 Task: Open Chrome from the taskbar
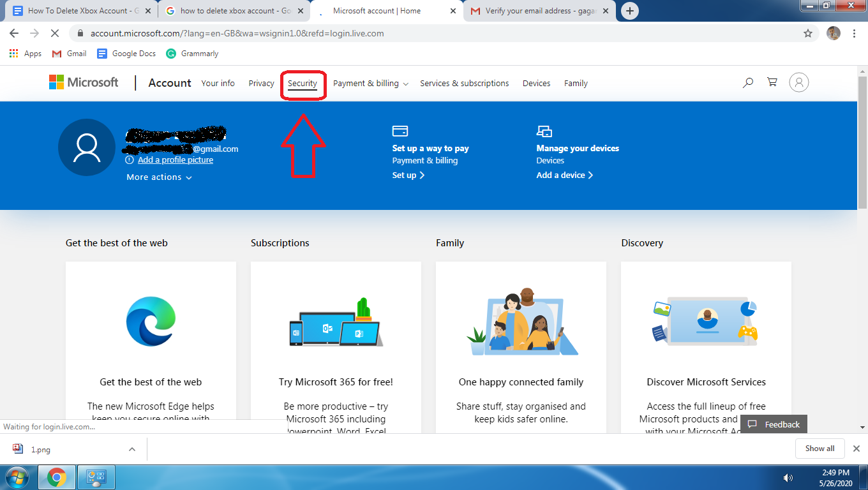[x=57, y=477]
